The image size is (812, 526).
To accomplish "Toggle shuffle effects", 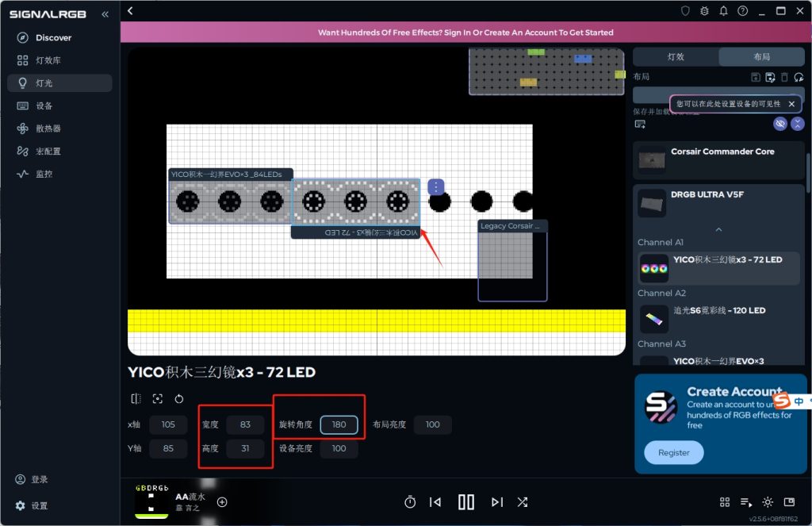I will point(523,502).
